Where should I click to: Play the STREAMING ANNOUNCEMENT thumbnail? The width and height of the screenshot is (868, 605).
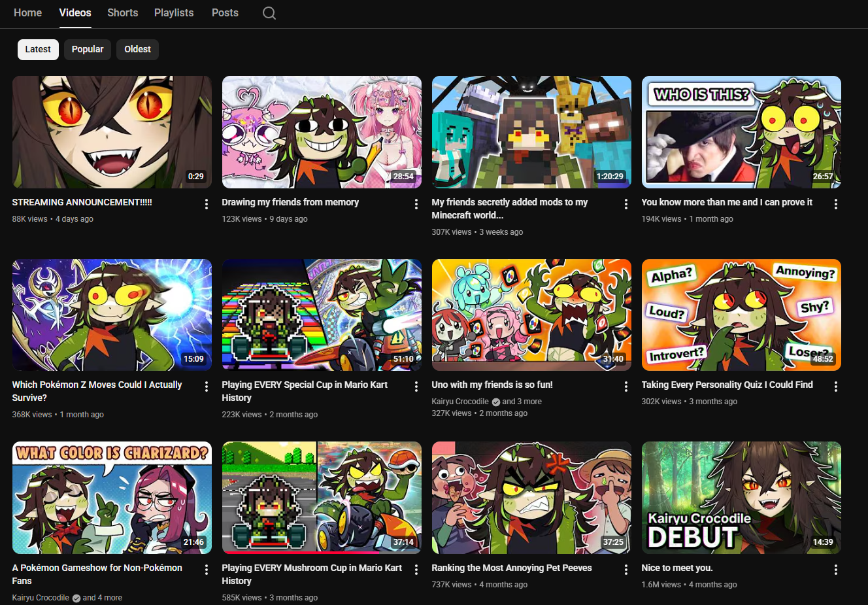tap(112, 132)
